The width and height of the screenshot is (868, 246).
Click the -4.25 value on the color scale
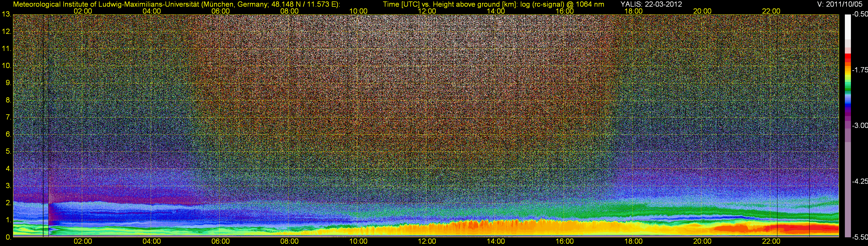click(x=860, y=181)
